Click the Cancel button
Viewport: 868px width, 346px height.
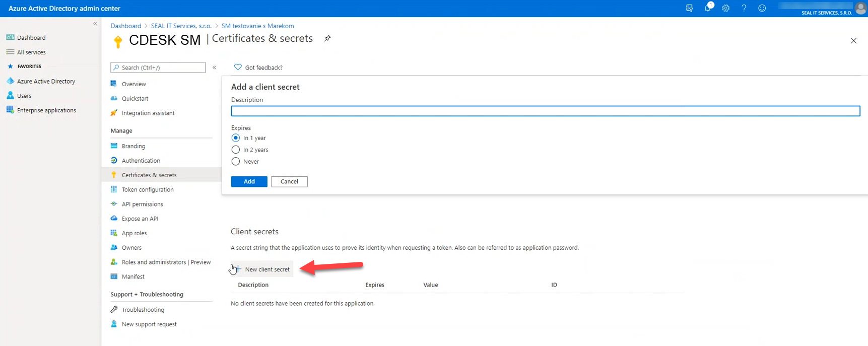(x=289, y=182)
